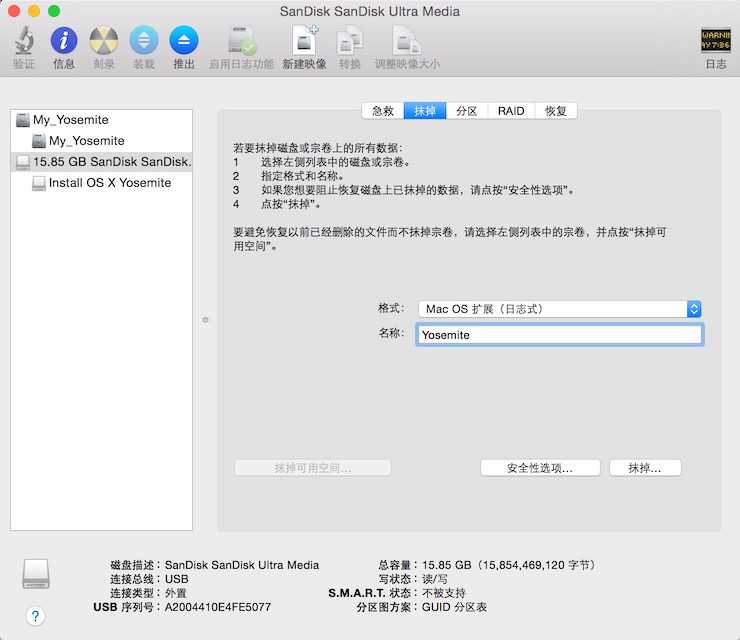Click the green zoom window button

[x=54, y=11]
